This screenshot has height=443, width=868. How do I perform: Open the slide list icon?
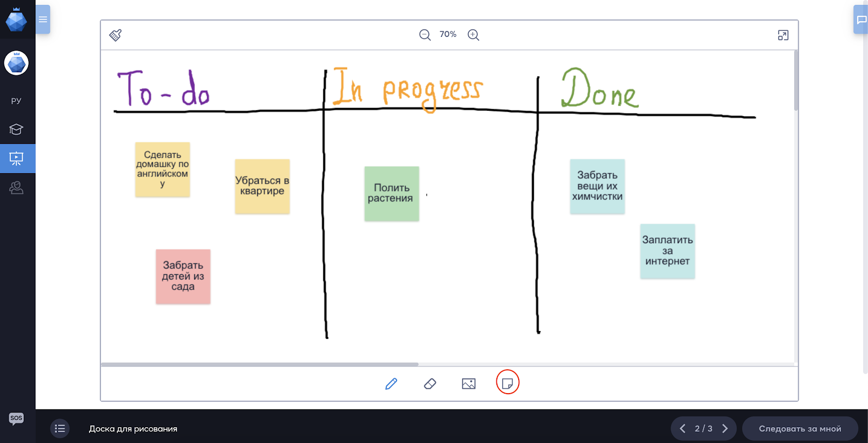60,428
